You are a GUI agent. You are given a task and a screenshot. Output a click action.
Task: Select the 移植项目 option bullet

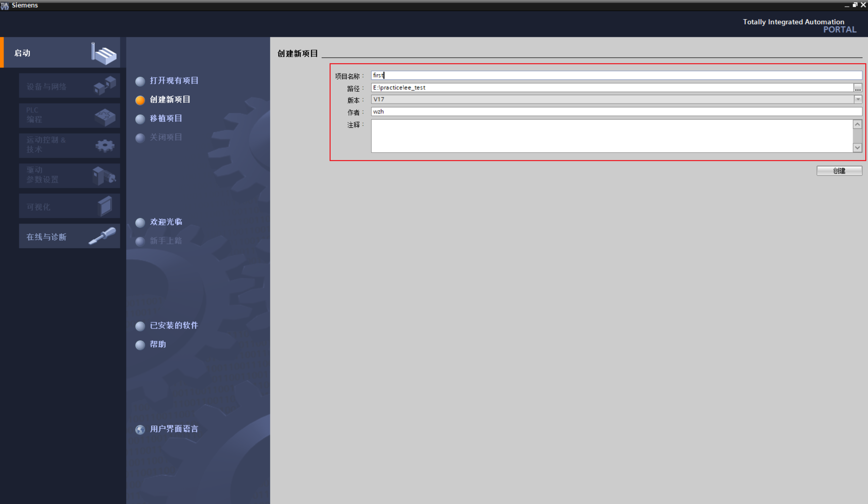(140, 119)
